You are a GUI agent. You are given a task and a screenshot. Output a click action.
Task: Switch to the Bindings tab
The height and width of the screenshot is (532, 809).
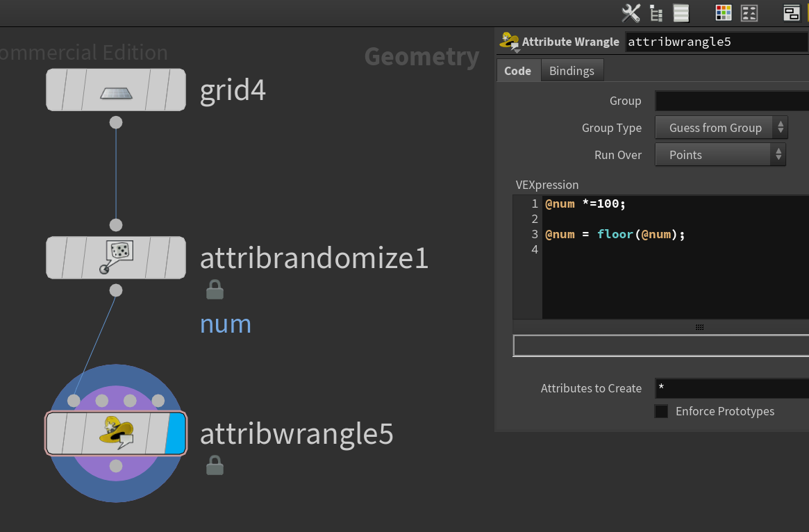tap(572, 71)
